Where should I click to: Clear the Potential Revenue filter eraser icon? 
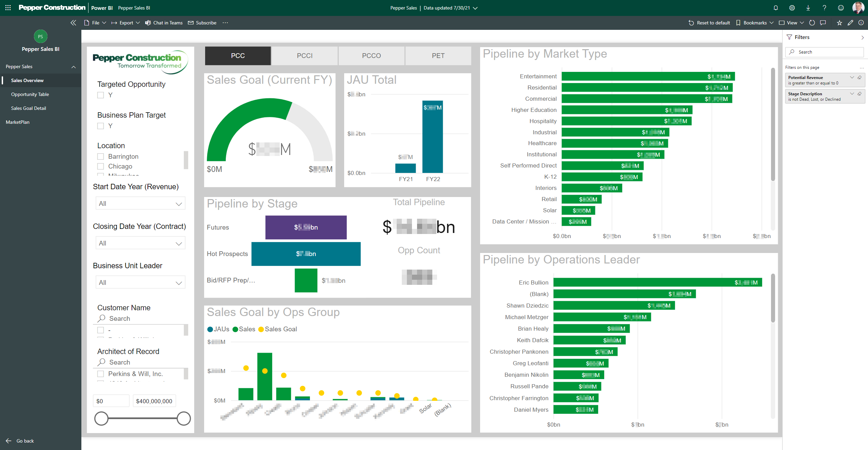point(860,77)
